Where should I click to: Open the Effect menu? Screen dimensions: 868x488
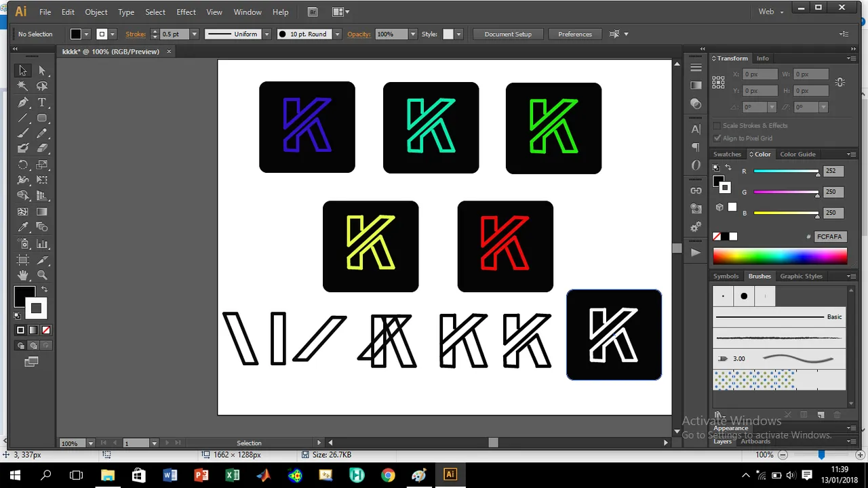[x=186, y=12]
